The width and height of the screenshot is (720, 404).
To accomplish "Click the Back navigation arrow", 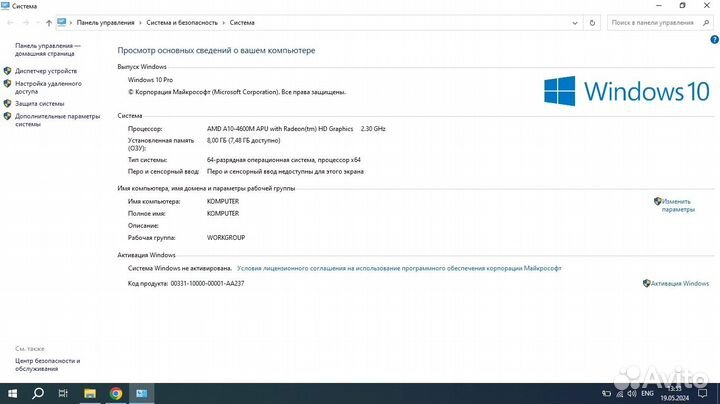I will (10, 22).
